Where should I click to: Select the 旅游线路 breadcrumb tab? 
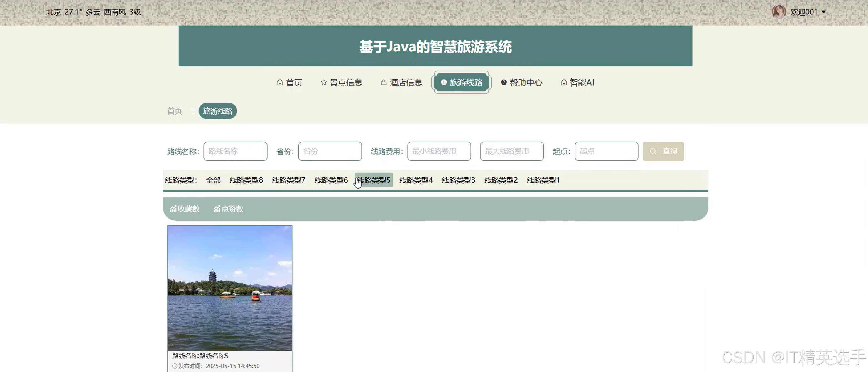pyautogui.click(x=217, y=111)
